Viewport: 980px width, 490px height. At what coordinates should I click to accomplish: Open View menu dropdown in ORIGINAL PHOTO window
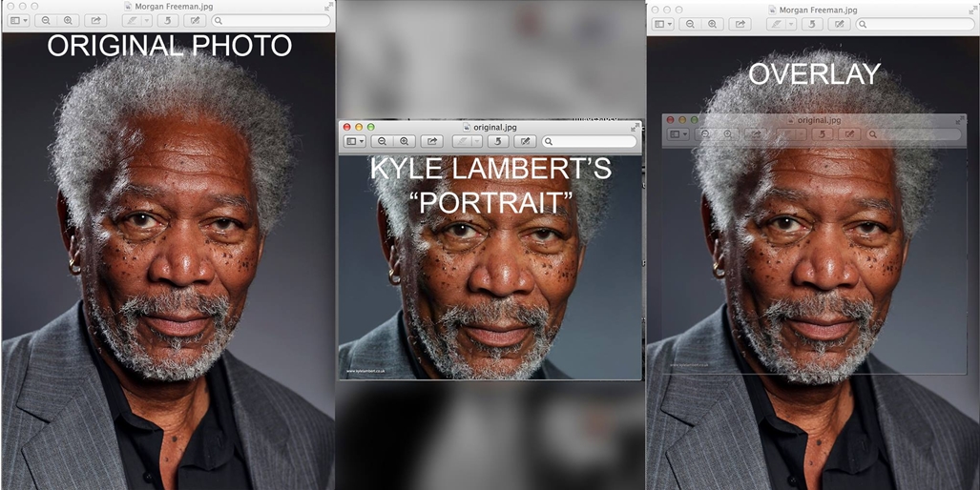(x=19, y=20)
